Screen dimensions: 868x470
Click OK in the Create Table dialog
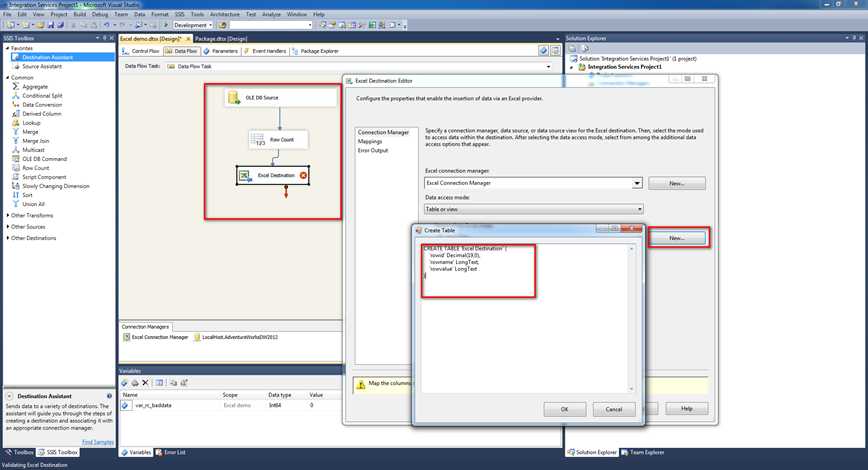click(565, 409)
